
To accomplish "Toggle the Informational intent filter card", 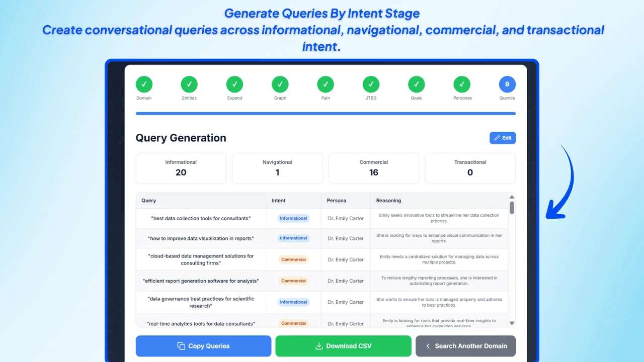I will 181,168.
